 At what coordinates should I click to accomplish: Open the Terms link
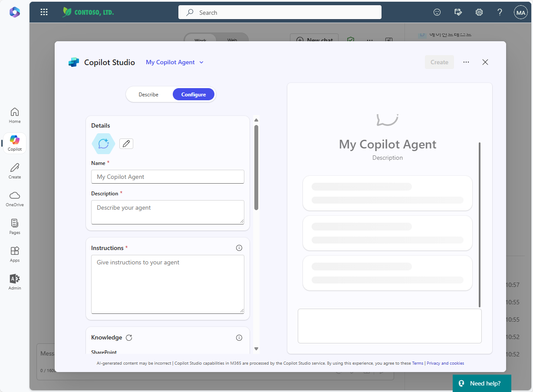[418, 363]
